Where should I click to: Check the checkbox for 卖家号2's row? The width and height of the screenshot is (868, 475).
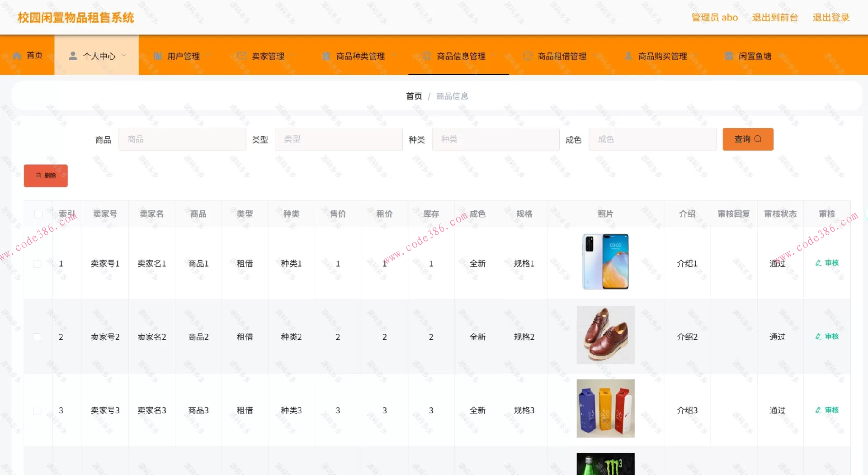pos(37,337)
